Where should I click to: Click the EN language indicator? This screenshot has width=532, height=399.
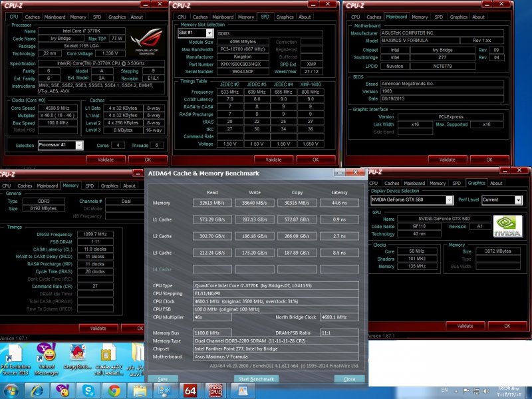point(444,390)
